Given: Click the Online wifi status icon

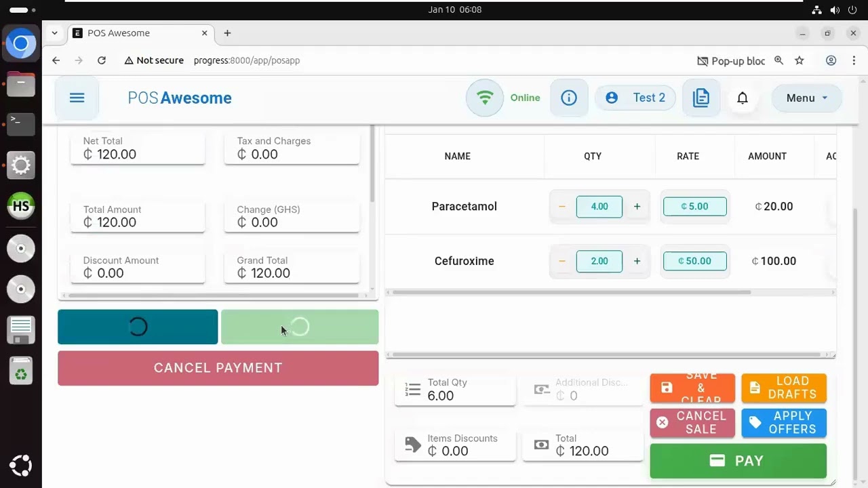Looking at the screenshot, I should point(484,98).
